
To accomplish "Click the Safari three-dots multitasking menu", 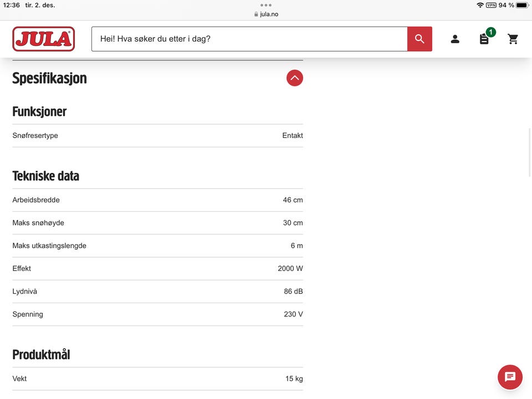I will click(265, 5).
